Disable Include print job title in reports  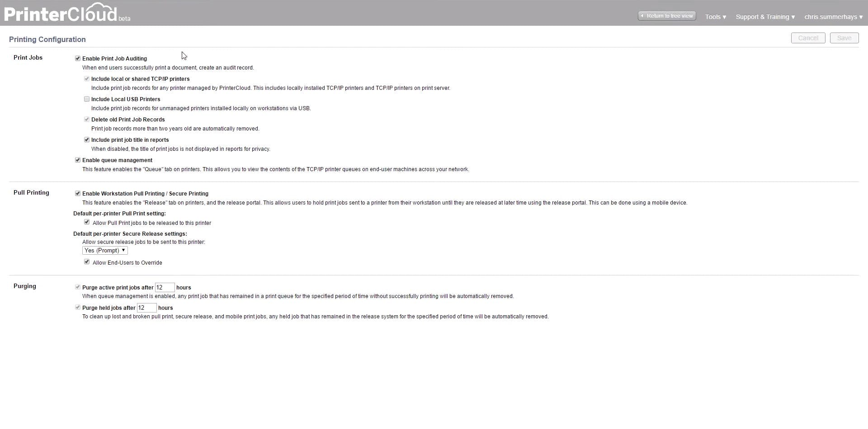[x=87, y=139]
